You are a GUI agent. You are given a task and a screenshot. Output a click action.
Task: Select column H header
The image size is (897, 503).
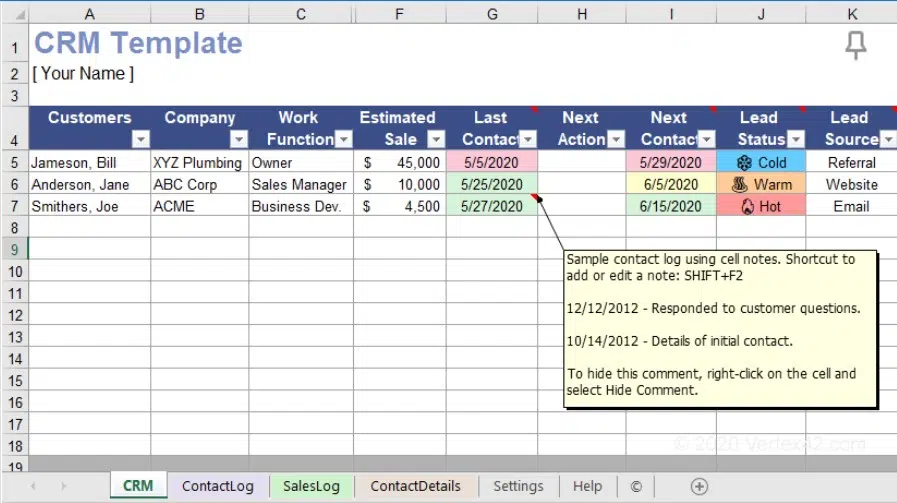582,14
